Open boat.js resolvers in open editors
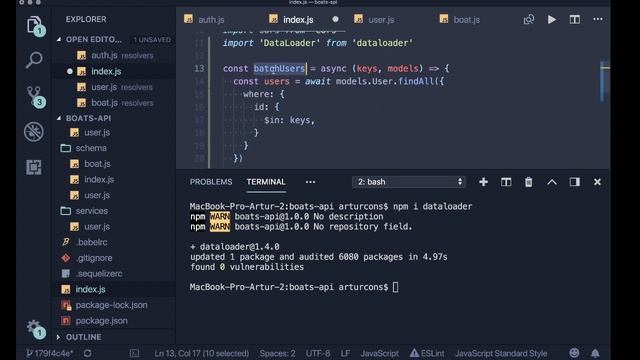This screenshot has width=640, height=360. [115, 103]
